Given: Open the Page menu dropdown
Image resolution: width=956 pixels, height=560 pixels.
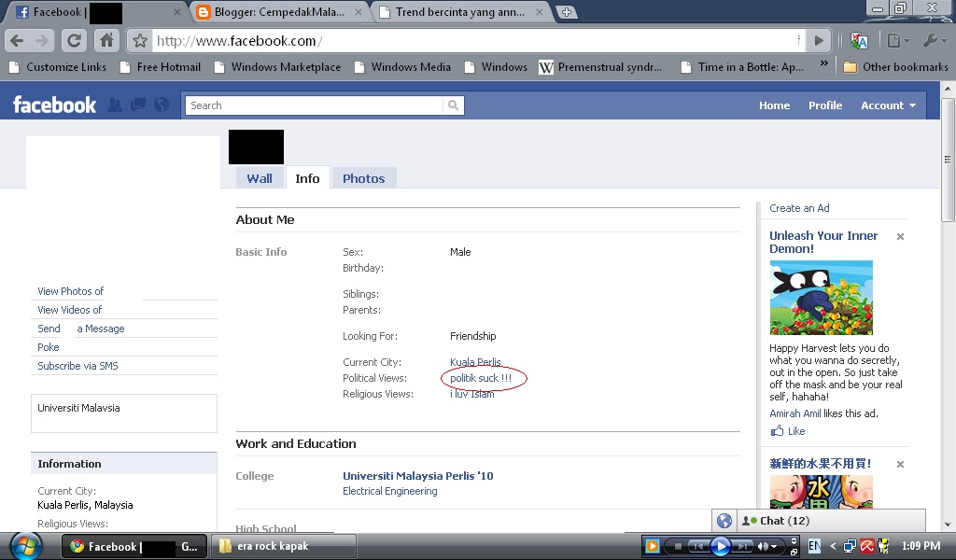Looking at the screenshot, I should pos(898,41).
